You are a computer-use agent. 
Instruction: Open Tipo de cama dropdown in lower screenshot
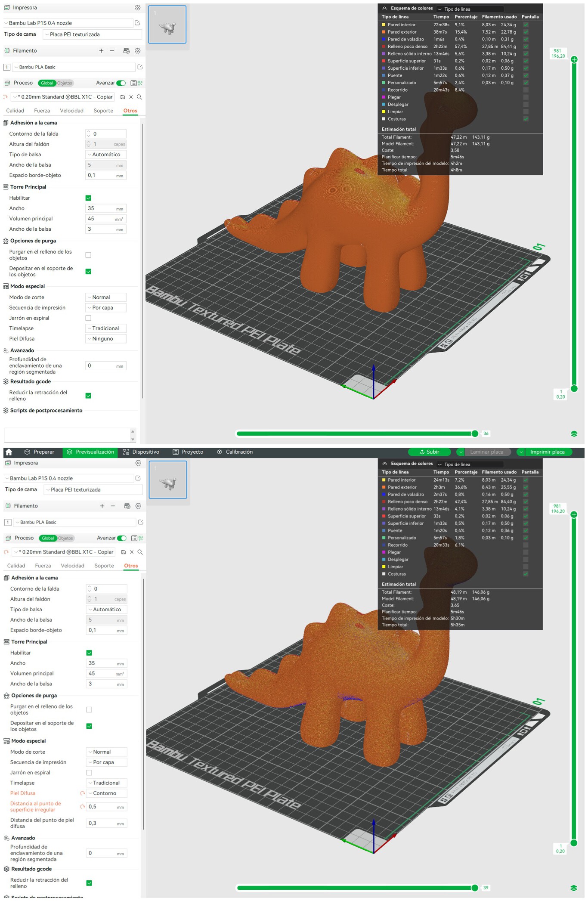click(93, 489)
